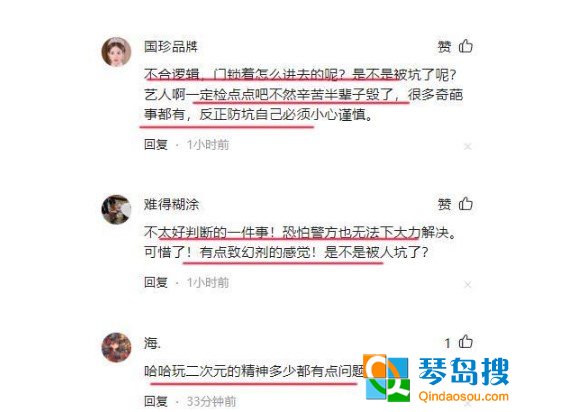Reply to 难得糊涂's comment

[156, 282]
